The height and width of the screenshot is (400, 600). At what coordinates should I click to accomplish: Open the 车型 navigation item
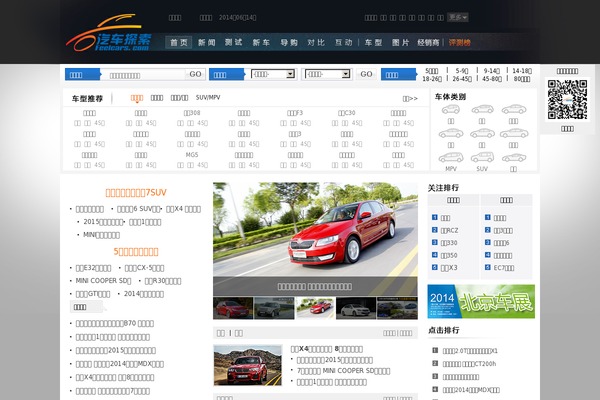point(373,42)
